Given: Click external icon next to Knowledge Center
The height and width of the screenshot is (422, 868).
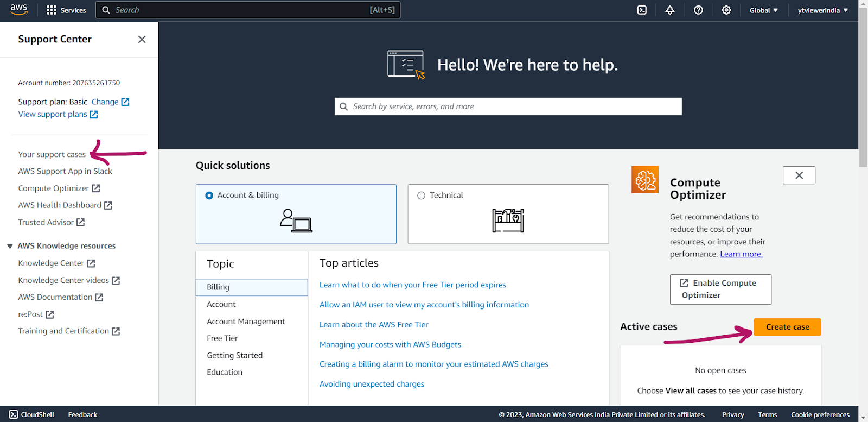Looking at the screenshot, I should pos(91,263).
